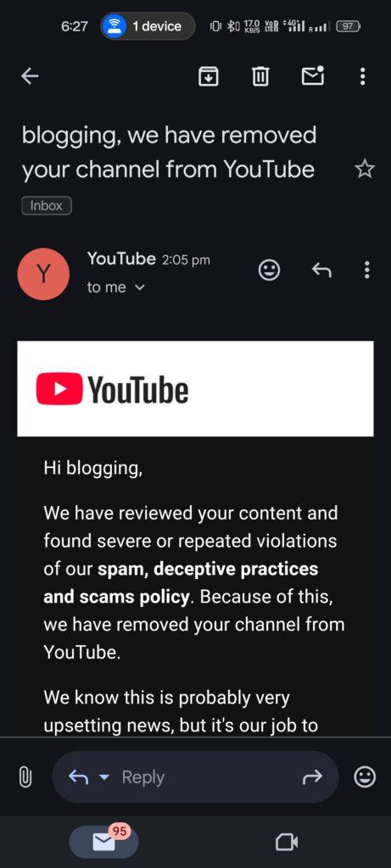Switch to the Mail tab with 95 badge
This screenshot has height=868, width=391.
pyautogui.click(x=103, y=842)
